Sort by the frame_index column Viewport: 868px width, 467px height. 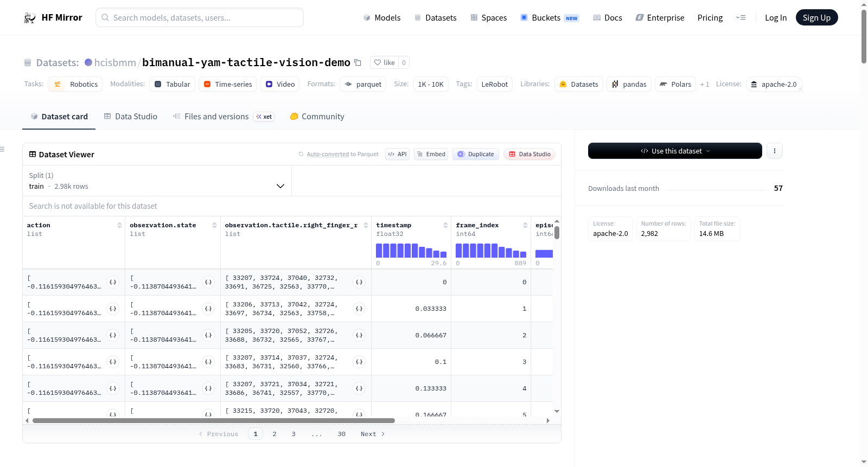[x=525, y=225]
